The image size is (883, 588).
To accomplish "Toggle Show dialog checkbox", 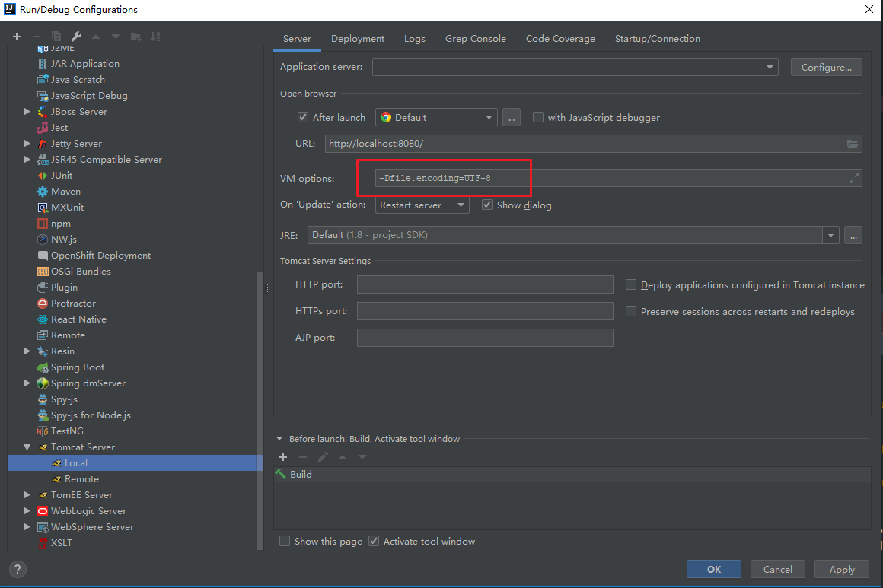I will coord(487,205).
